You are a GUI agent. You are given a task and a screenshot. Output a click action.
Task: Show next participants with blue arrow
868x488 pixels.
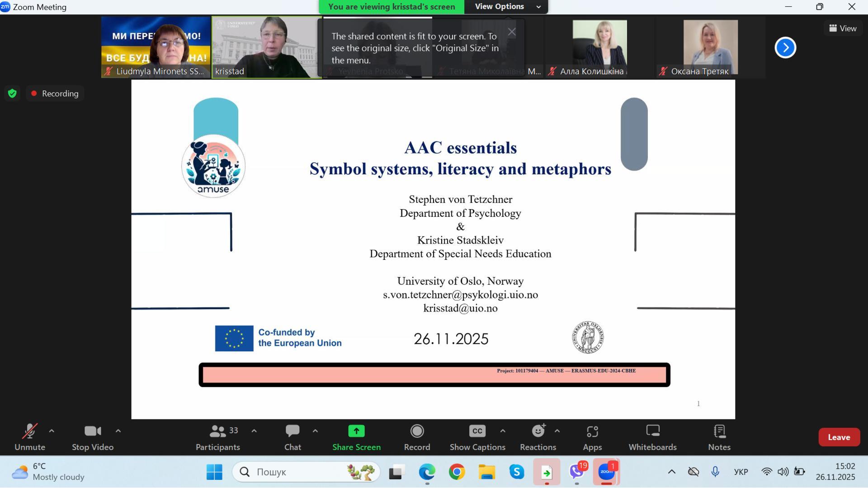[785, 47]
